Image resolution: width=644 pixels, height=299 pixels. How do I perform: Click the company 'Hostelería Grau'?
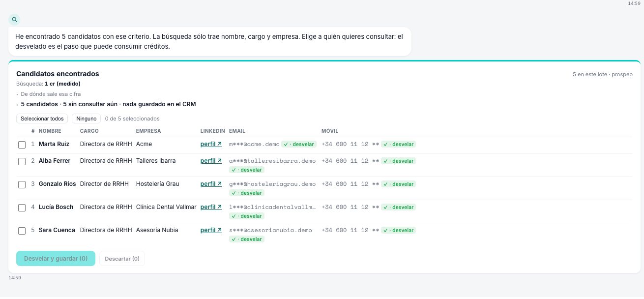[x=158, y=184]
